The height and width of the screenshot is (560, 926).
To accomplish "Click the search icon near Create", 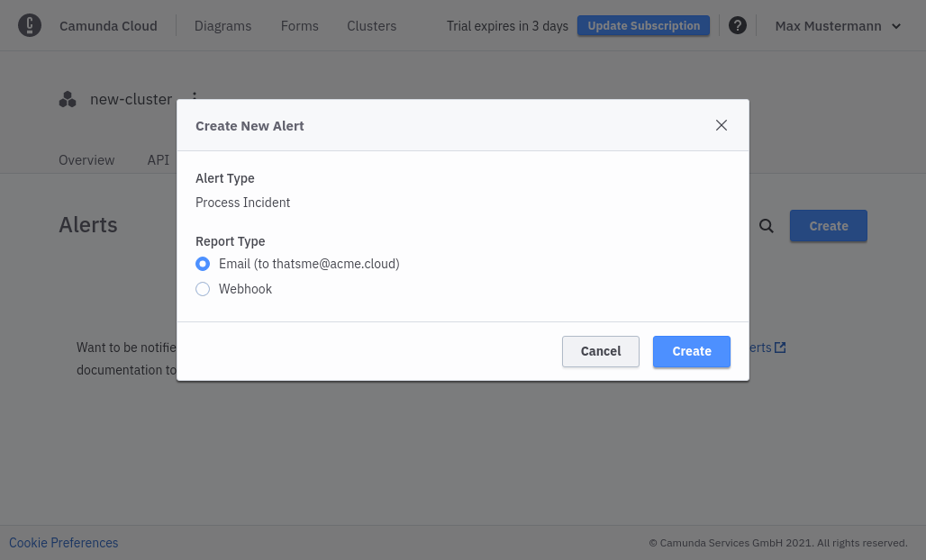I will coord(766,226).
